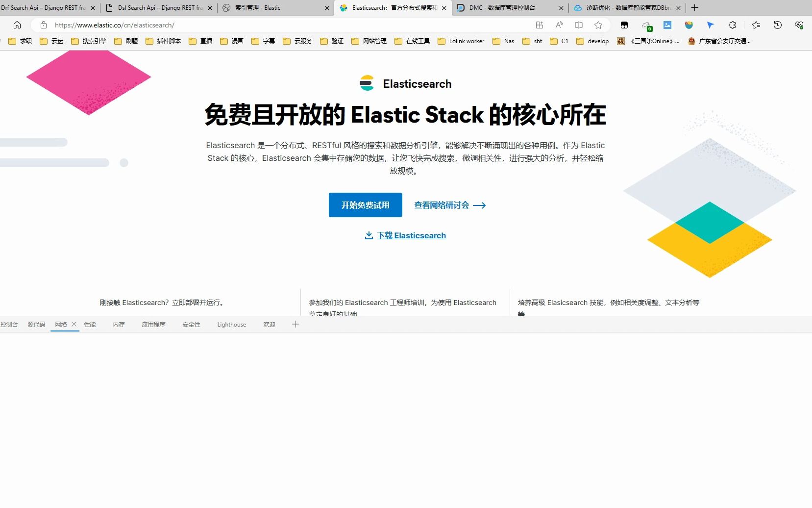Open browser History icon
The image size is (812, 508).
point(778,25)
